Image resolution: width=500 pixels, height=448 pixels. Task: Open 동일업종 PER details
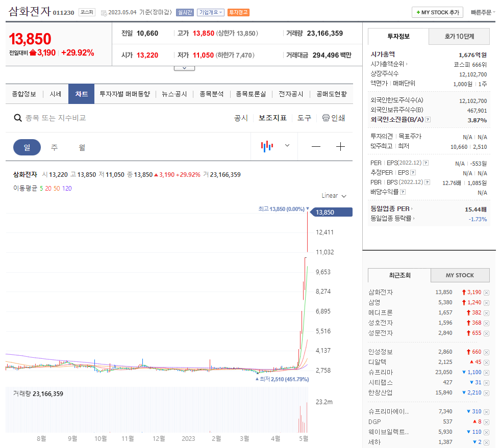point(392,208)
